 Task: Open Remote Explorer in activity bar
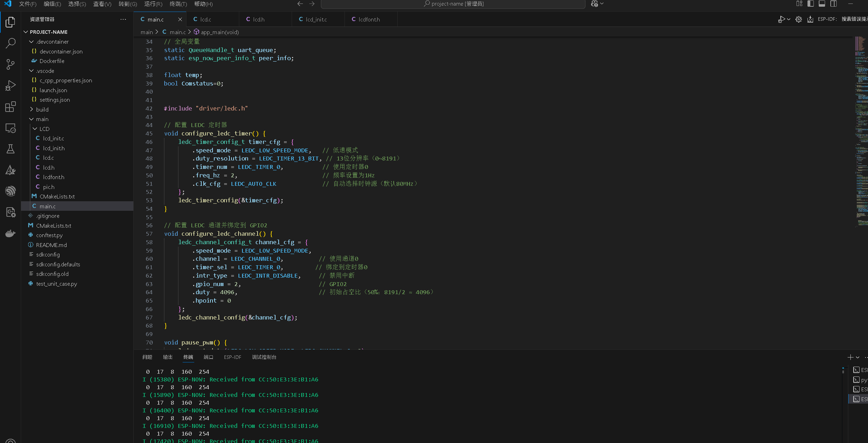(11, 128)
